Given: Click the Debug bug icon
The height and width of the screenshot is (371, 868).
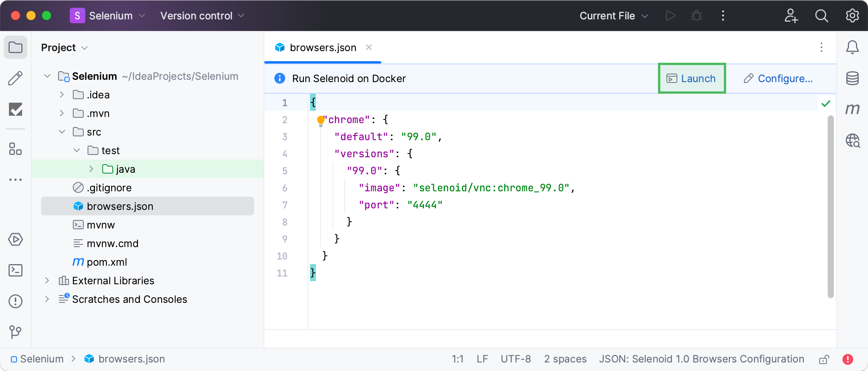Looking at the screenshot, I should click(x=696, y=16).
